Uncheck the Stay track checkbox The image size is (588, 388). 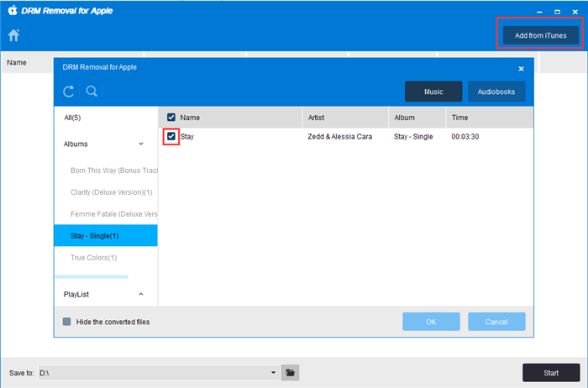pyautogui.click(x=171, y=136)
